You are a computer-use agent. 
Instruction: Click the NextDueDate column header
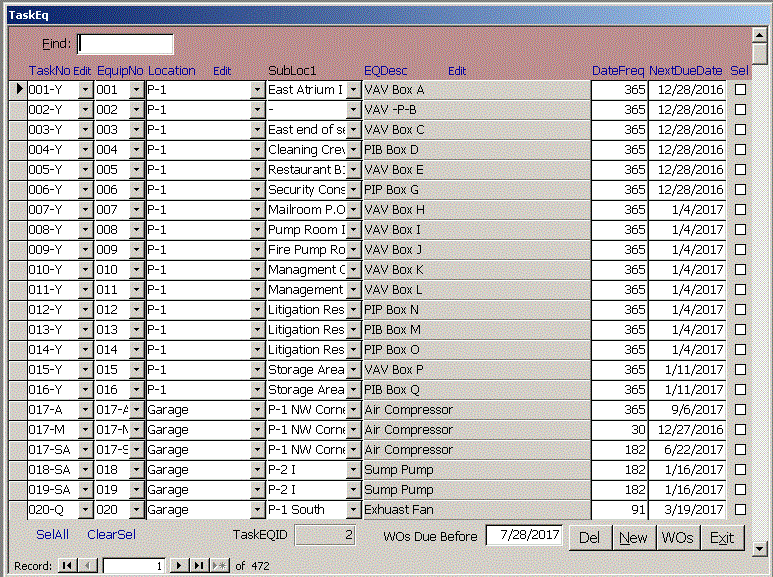[x=685, y=71]
